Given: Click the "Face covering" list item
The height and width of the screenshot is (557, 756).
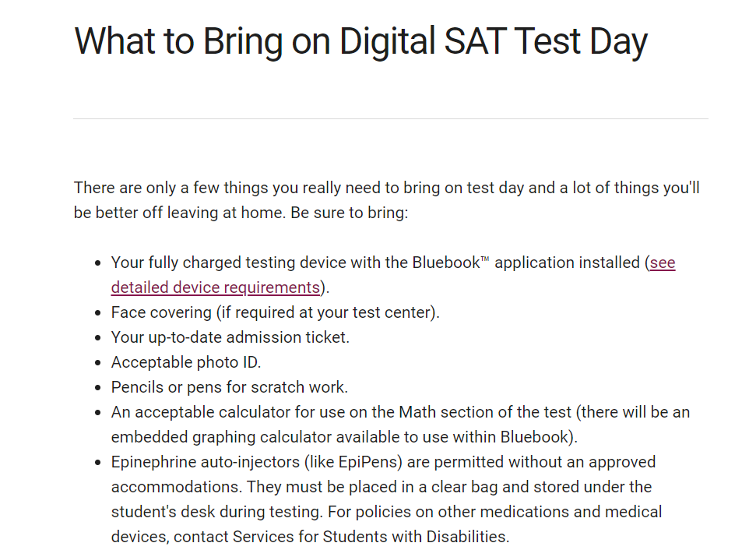Looking at the screenshot, I should (x=276, y=312).
